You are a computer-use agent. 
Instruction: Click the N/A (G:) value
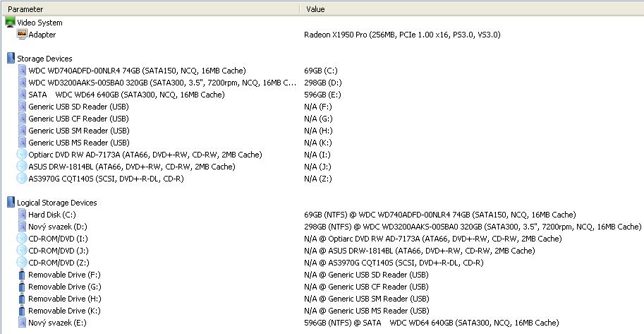(x=318, y=119)
